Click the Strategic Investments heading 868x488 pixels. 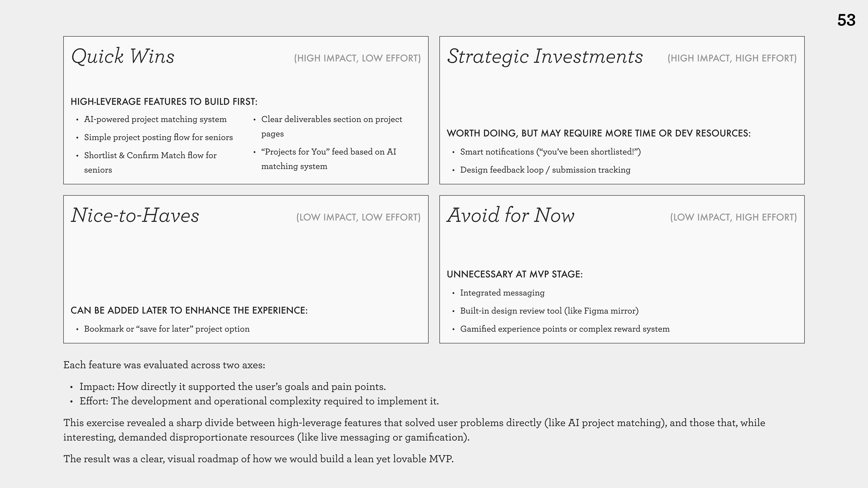pos(545,56)
